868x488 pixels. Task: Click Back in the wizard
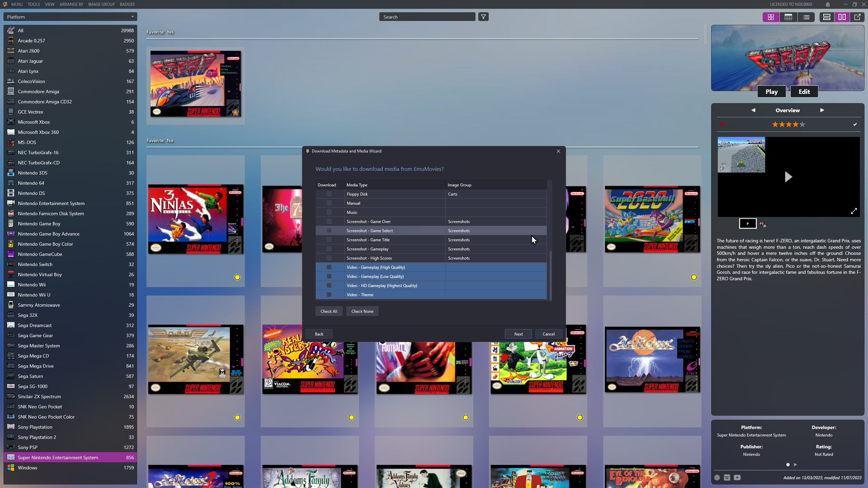(319, 334)
